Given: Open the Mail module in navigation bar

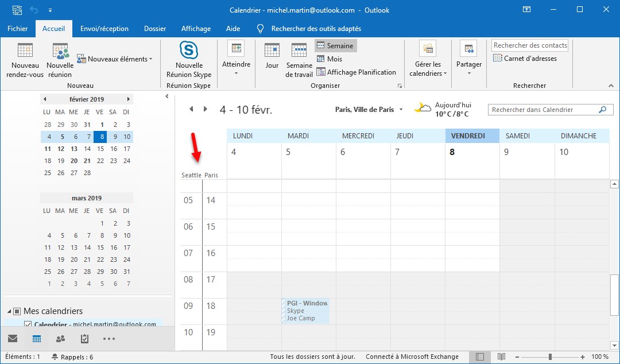Looking at the screenshot, I should (13, 339).
